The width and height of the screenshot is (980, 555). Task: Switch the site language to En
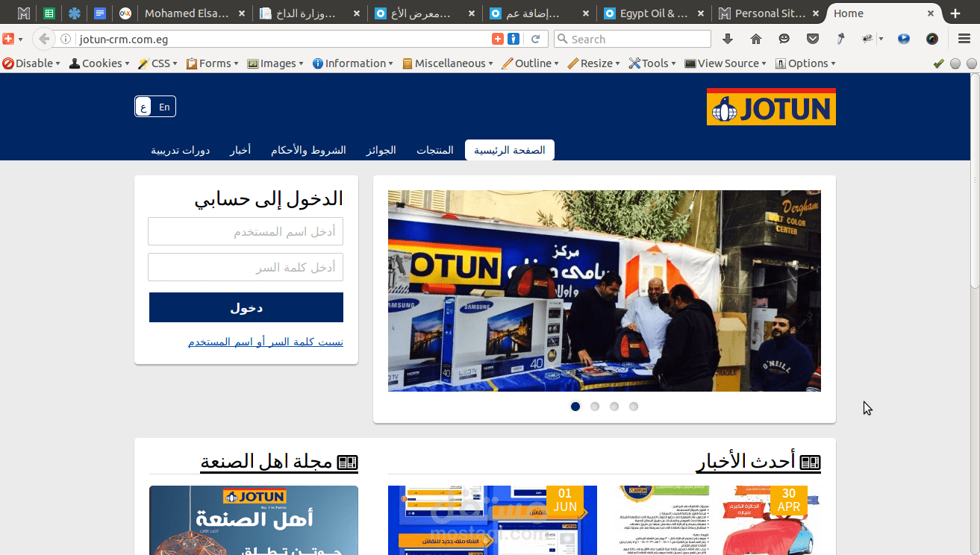[x=163, y=106]
